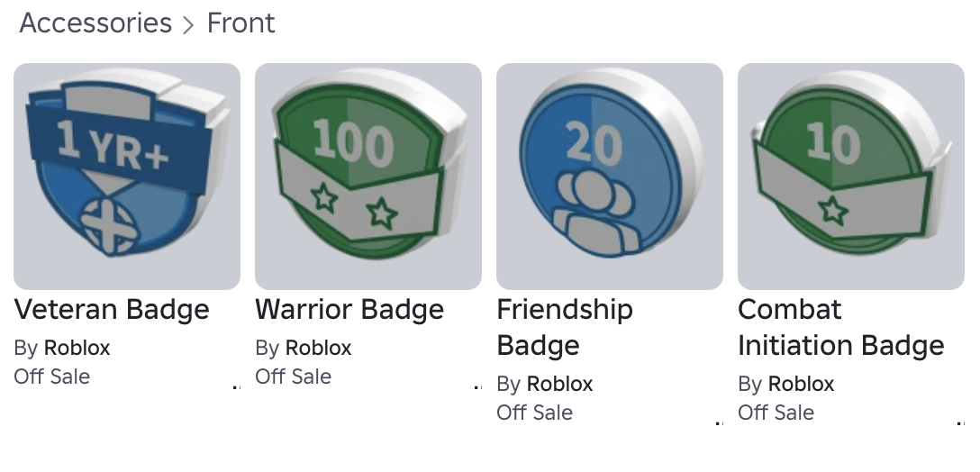Open the Friendship Badge thumbnail image
Screen dimensions: 980x472
click(610, 177)
